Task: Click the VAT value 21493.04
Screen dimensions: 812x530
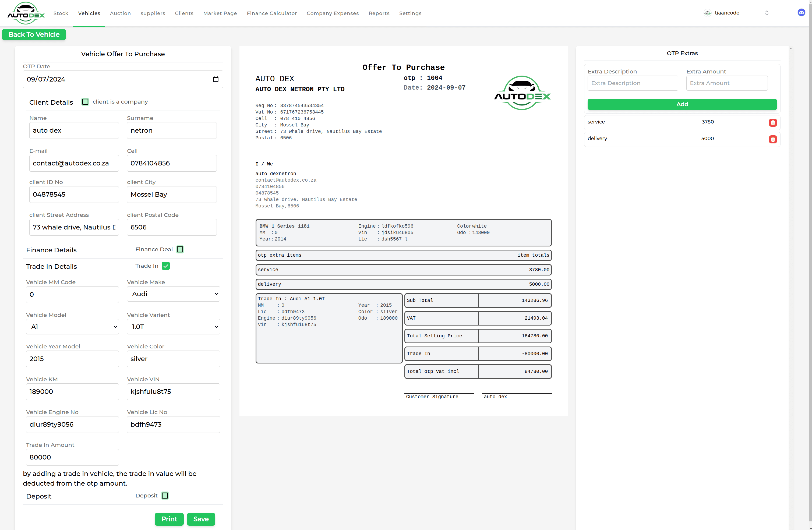Action: (x=536, y=318)
